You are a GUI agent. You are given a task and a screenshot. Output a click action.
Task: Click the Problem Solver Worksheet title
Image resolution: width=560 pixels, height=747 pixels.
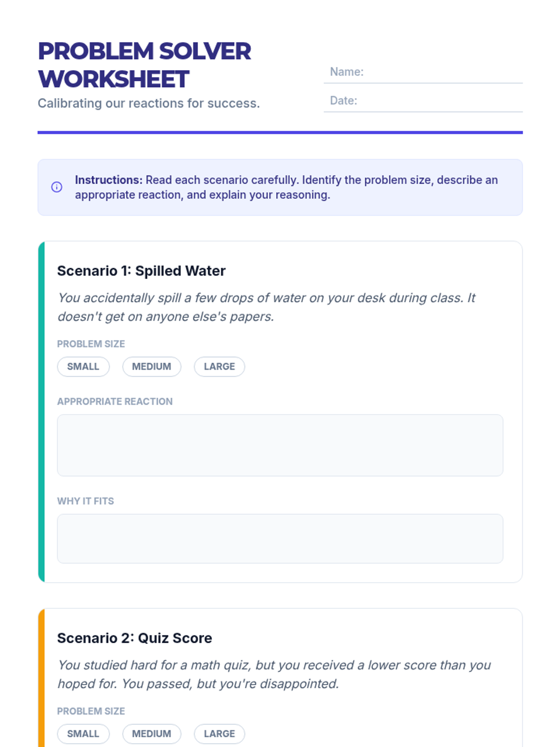click(144, 65)
